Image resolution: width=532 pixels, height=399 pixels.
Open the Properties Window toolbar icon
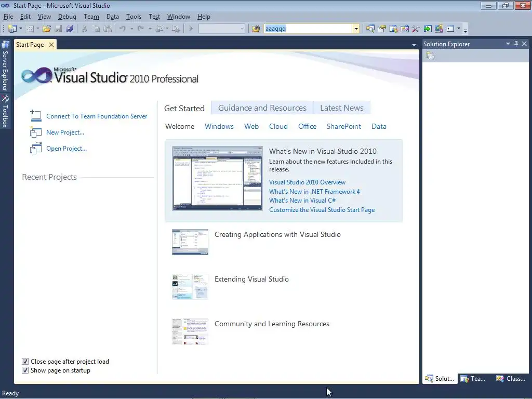pos(382,29)
